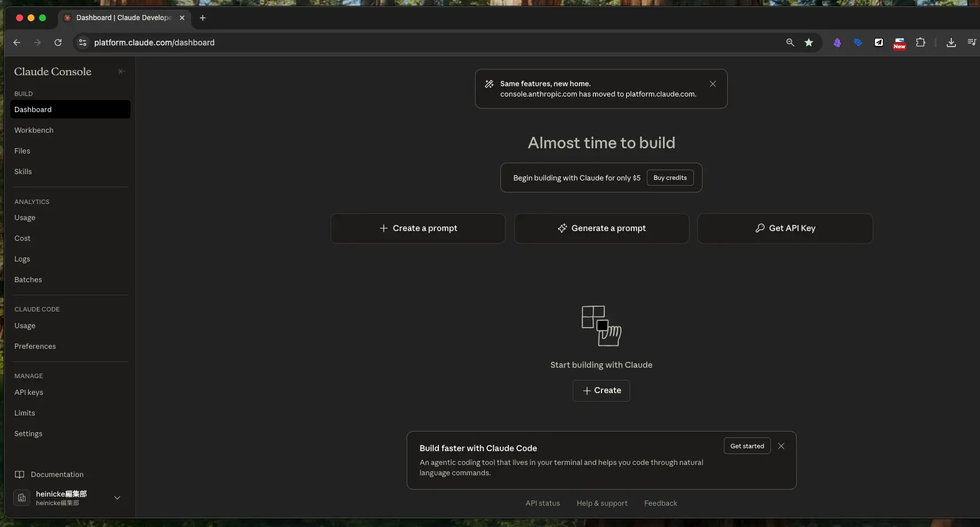The height and width of the screenshot is (527, 980).
Task: Click the Documentation book icon
Action: [20, 475]
